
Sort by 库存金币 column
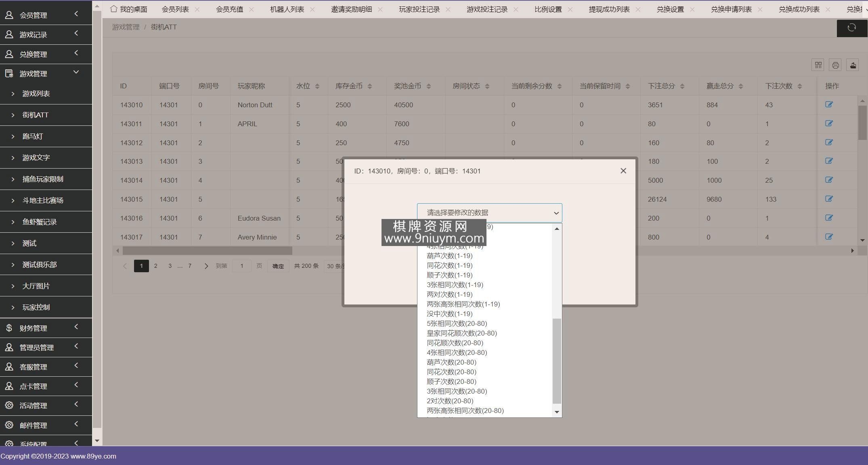(x=369, y=86)
